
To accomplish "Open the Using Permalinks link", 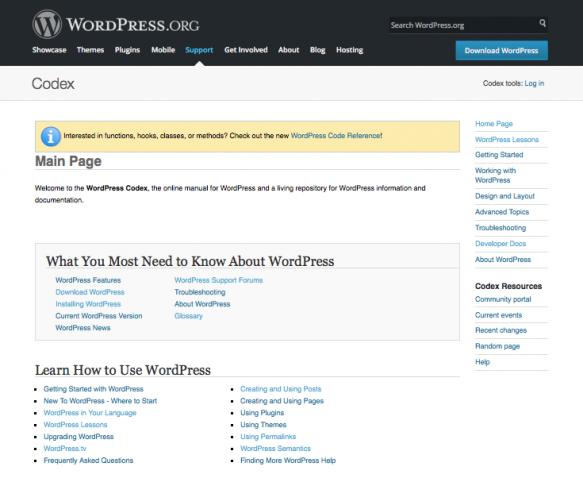I will pos(268,436).
